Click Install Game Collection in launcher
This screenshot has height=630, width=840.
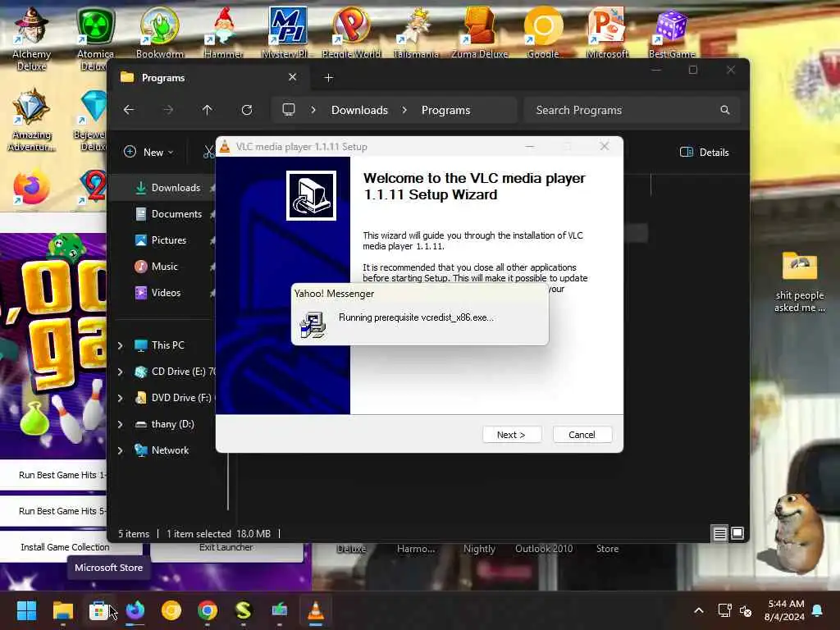coord(65,547)
